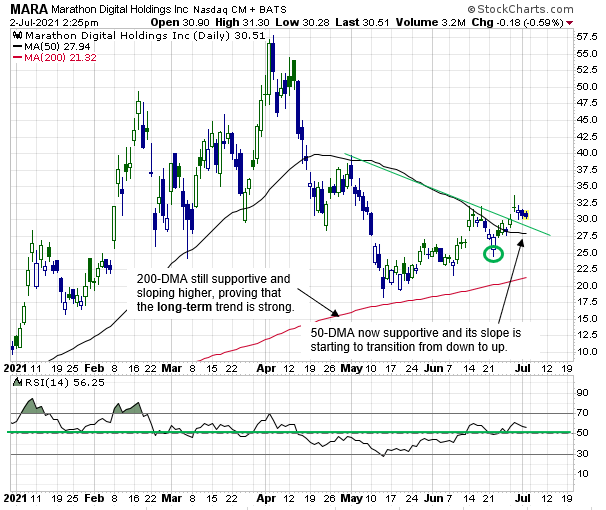This screenshot has height=510, width=606.
Task: Click 'Jul' on the price chart date axis
Action: tap(523, 368)
